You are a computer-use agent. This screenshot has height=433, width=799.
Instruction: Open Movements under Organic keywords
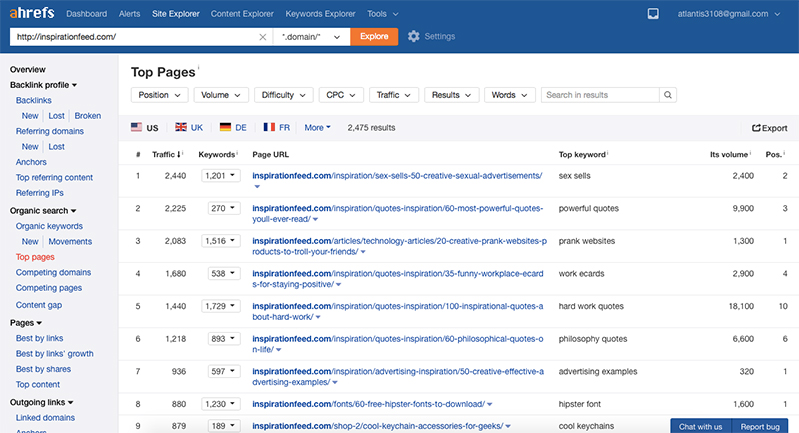point(70,241)
